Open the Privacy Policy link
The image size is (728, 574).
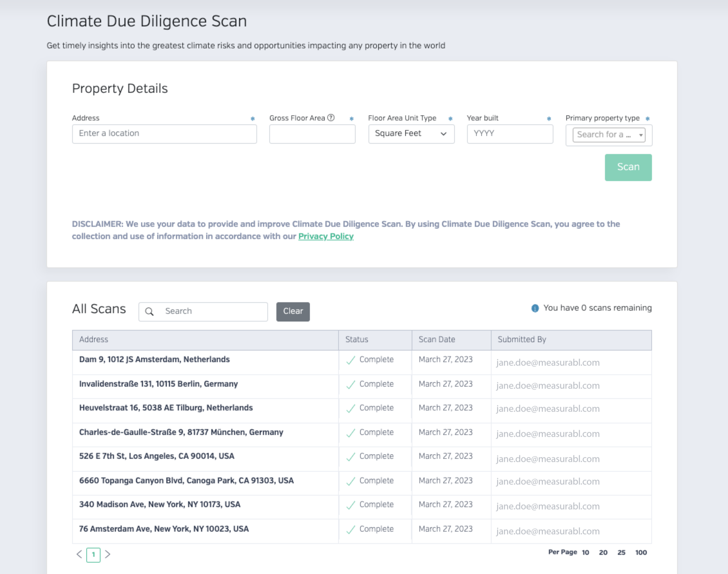coord(326,236)
